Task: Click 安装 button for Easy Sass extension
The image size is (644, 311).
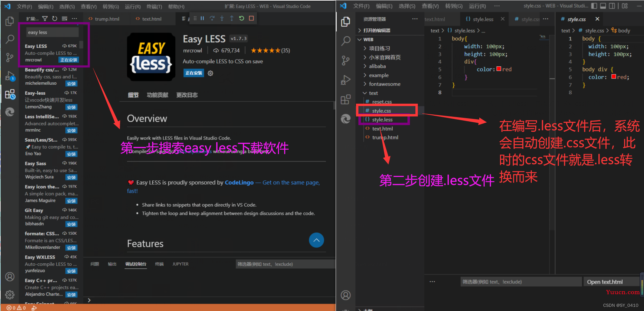Action: pos(71,177)
